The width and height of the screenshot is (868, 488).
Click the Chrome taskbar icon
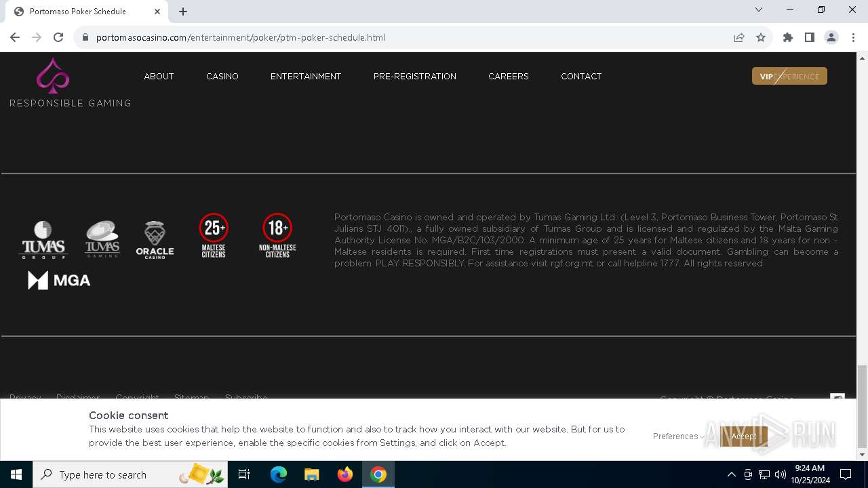click(x=378, y=474)
